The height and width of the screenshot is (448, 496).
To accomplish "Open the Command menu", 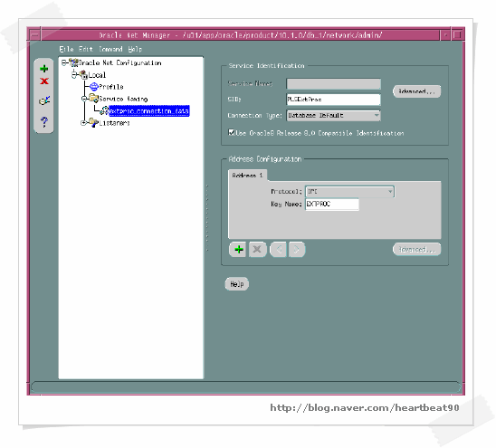I will 110,49.
